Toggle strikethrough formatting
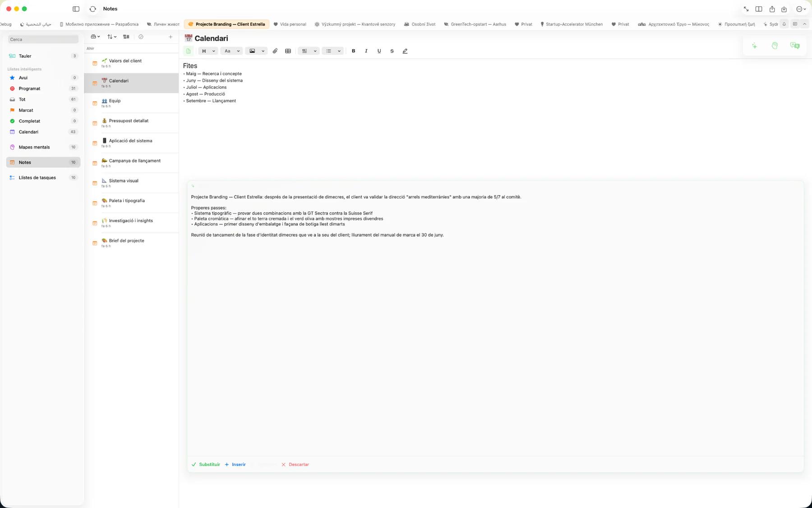 (392, 51)
